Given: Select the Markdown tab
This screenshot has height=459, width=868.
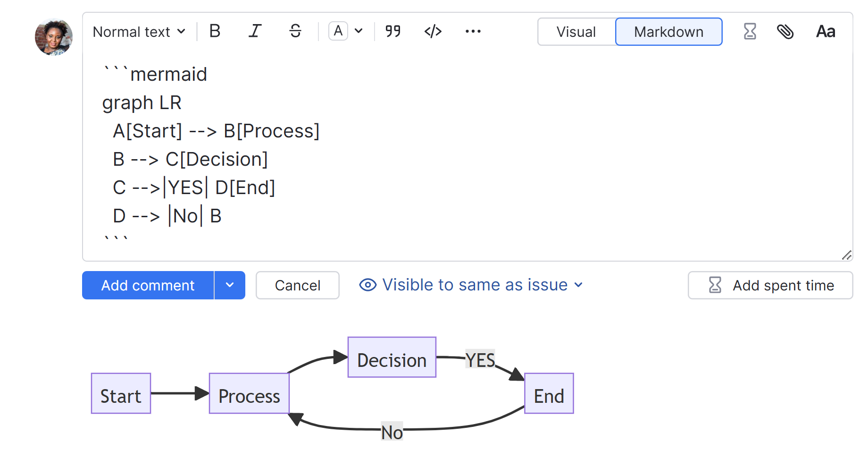Looking at the screenshot, I should click(x=668, y=32).
